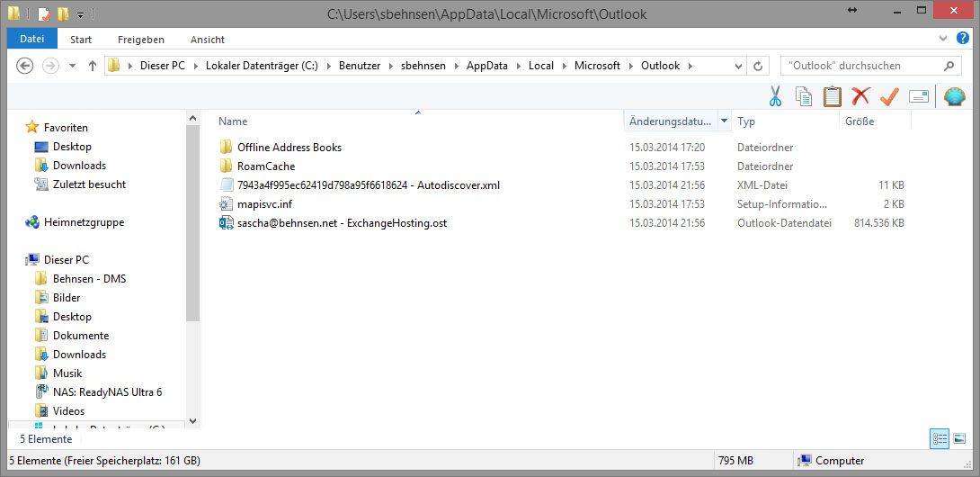Viewport: 980px width, 477px height.
Task: Open the Datei menu tab
Action: click(31, 39)
